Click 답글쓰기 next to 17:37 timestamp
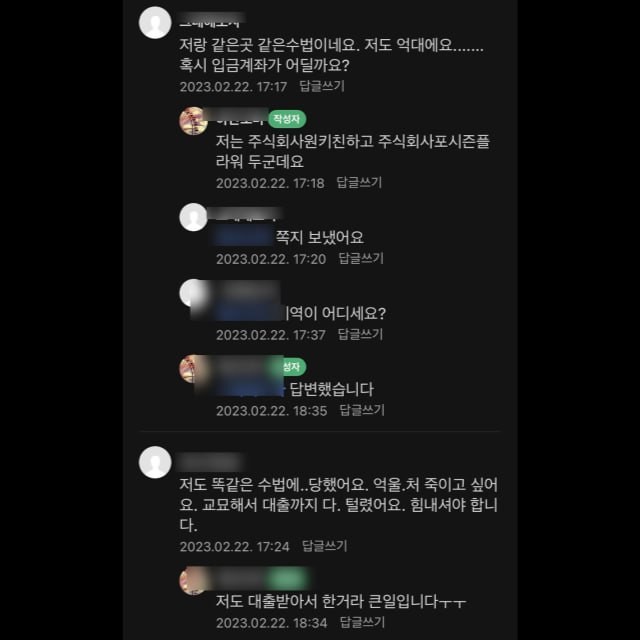This screenshot has width=640, height=640. coord(360,334)
